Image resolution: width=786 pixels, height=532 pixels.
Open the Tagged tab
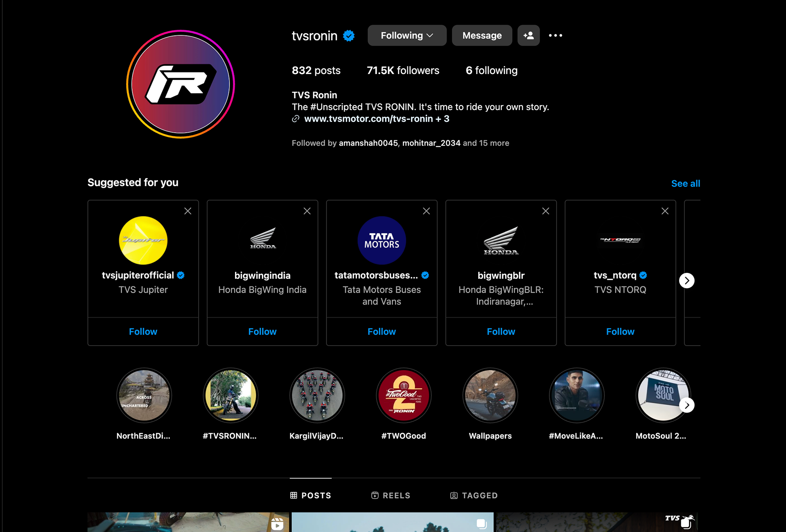click(474, 496)
